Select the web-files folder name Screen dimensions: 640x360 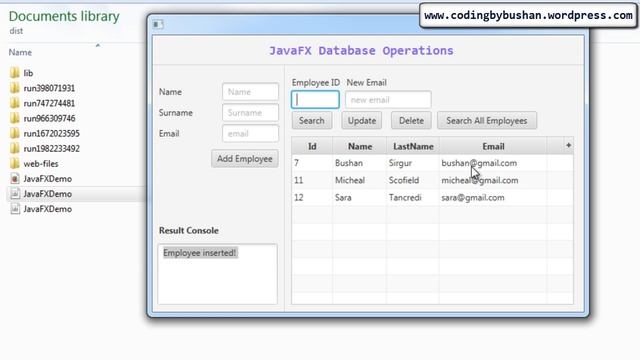pyautogui.click(x=41, y=164)
